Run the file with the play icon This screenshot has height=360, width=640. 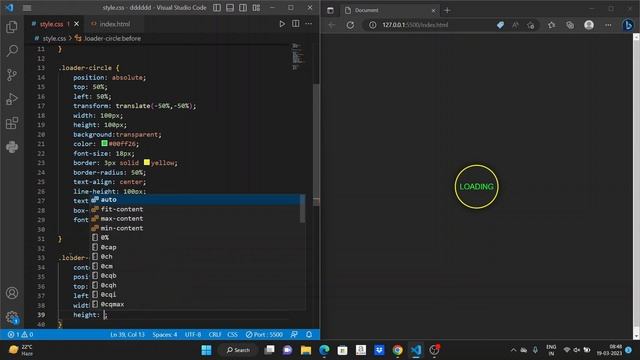[282, 24]
